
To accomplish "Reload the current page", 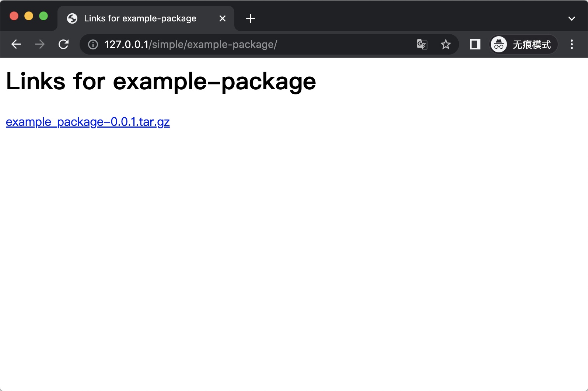I will pos(64,44).
